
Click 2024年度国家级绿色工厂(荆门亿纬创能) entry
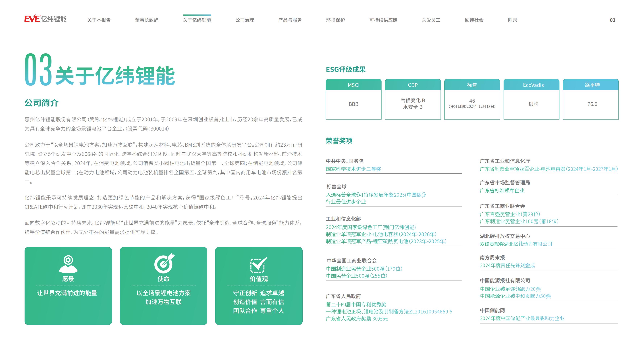tap(371, 228)
